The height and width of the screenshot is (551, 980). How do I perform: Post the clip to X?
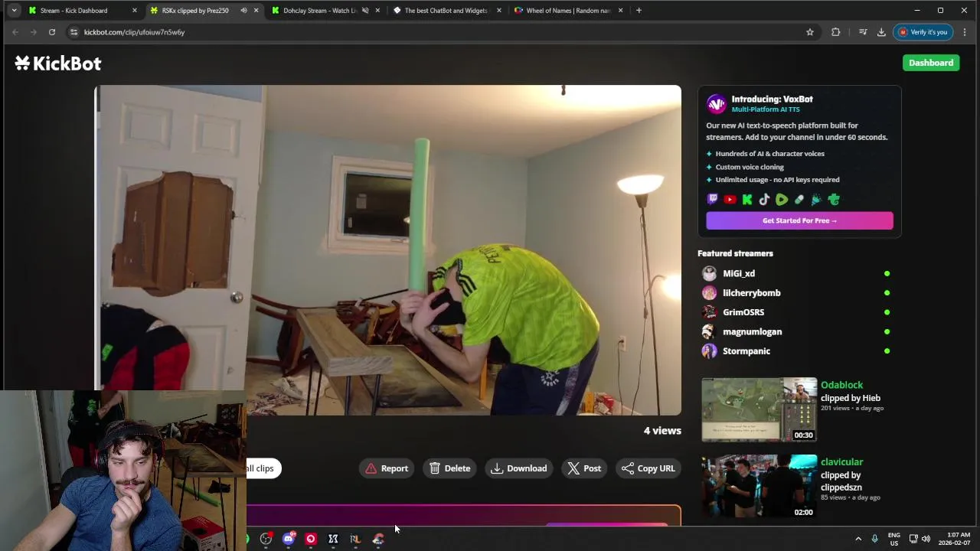(x=584, y=468)
